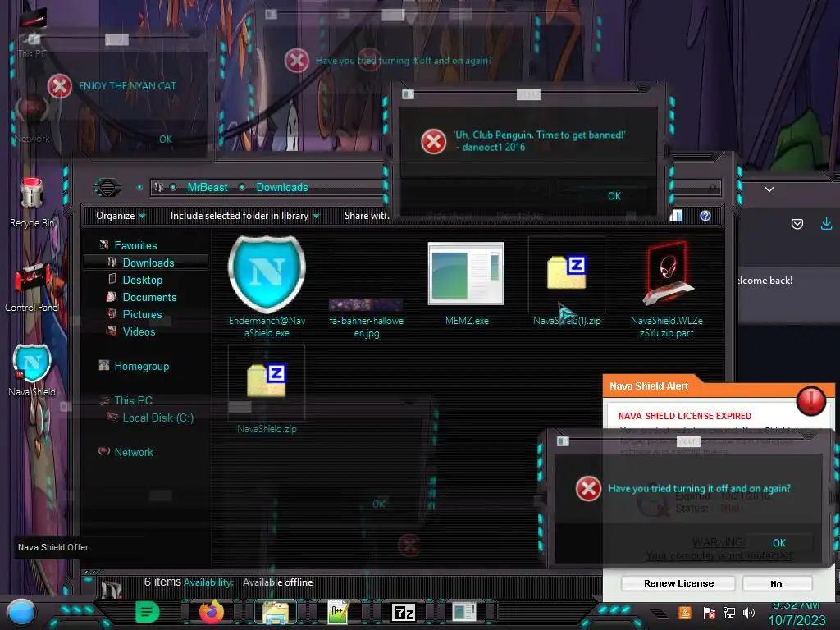The image size is (840, 630).
Task: Open Notepad++ from the taskbar
Action: 338,612
